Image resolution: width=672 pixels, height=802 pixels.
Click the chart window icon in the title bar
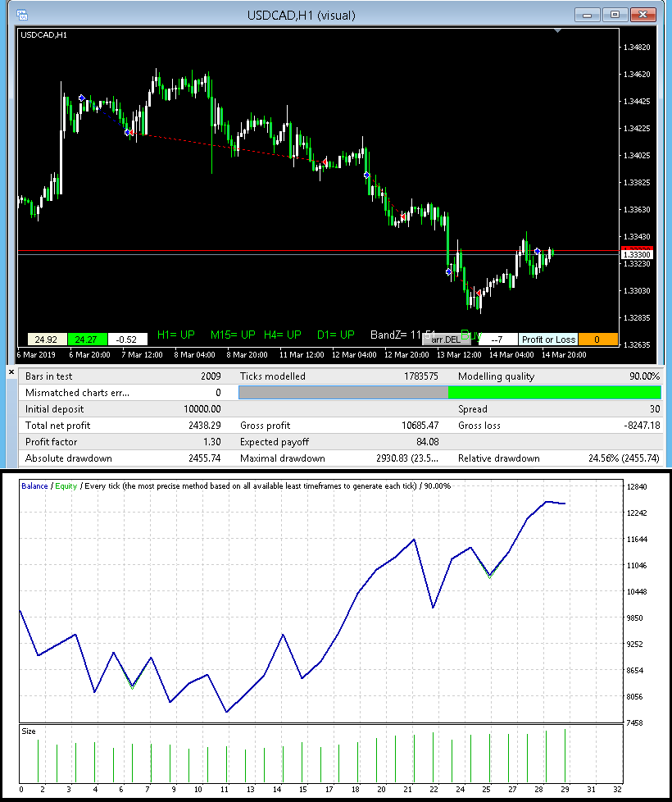tap(21, 14)
